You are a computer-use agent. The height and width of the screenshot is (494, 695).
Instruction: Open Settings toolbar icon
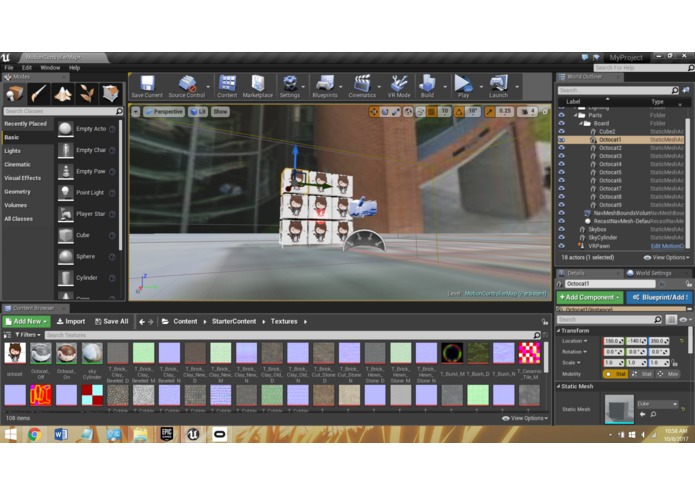(290, 86)
